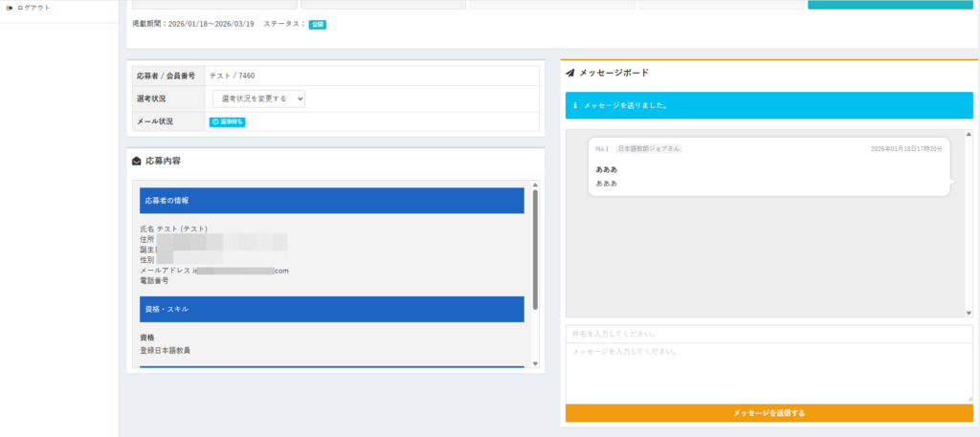The height and width of the screenshot is (437, 980).
Task: Click the 資格・スキル blue section header
Action: [331, 309]
